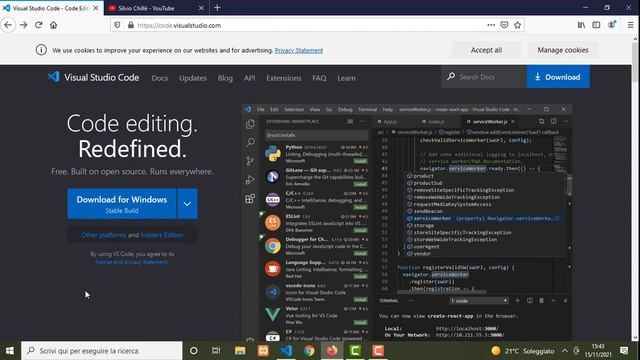Open the Updates page

pyautogui.click(x=193, y=78)
